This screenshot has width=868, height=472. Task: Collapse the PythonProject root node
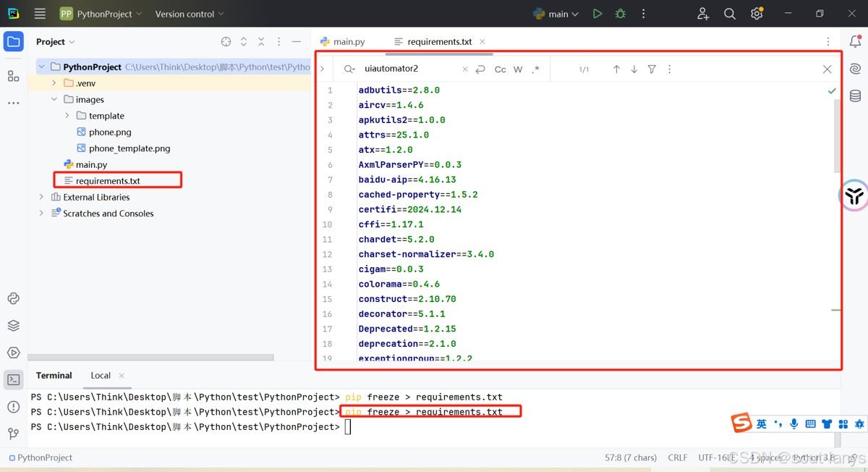click(41, 67)
